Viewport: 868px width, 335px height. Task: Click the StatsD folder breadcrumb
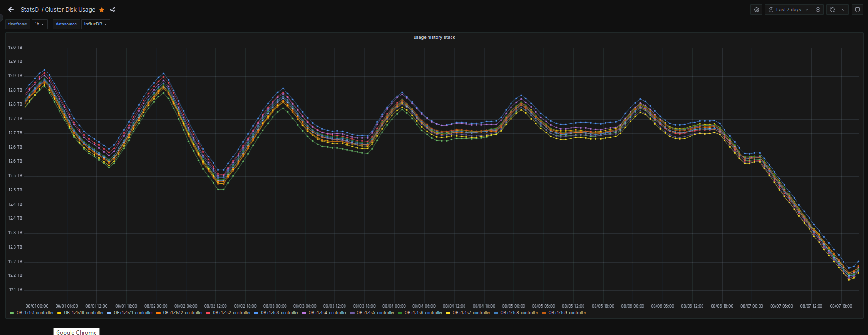29,10
